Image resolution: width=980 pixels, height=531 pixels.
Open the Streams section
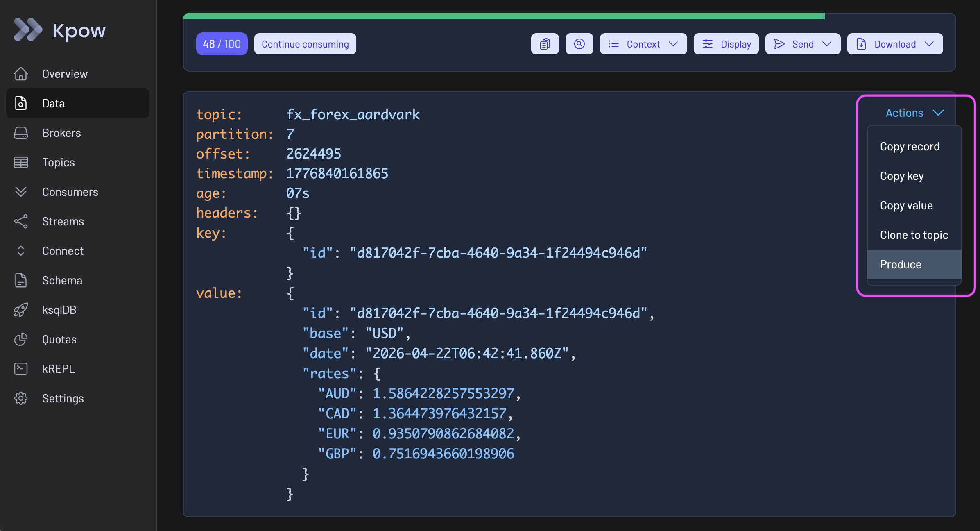(x=78, y=221)
